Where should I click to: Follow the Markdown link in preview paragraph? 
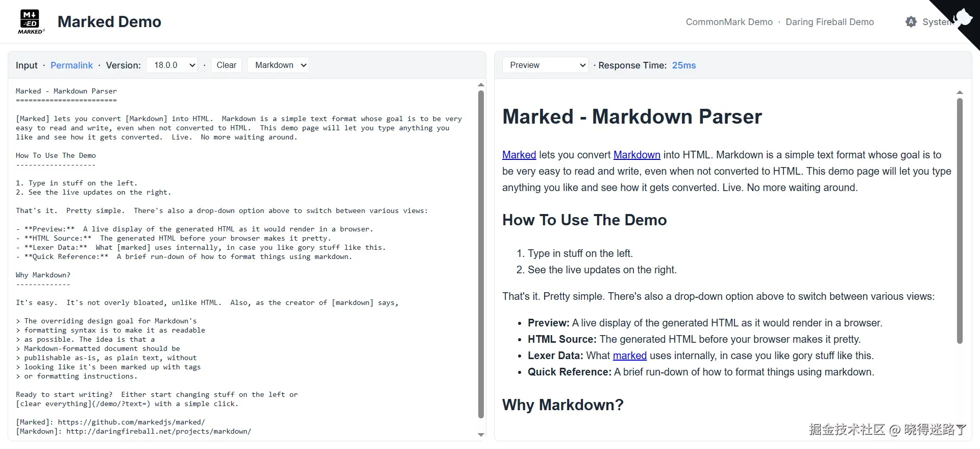click(x=636, y=155)
